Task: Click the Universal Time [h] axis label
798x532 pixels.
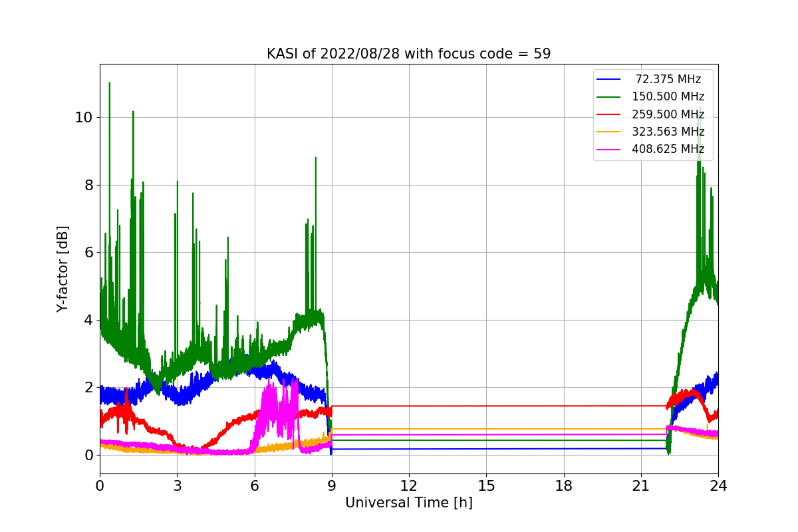Action: 408,503
